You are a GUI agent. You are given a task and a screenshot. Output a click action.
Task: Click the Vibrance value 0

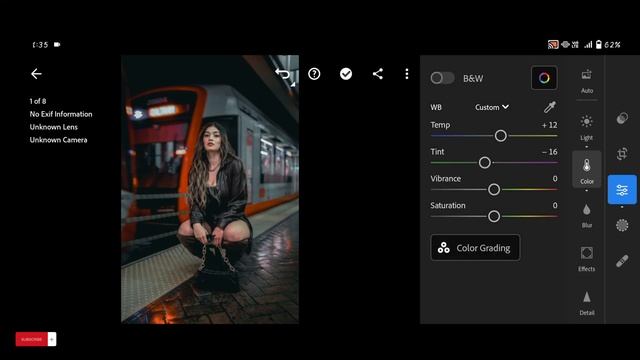pos(555,178)
